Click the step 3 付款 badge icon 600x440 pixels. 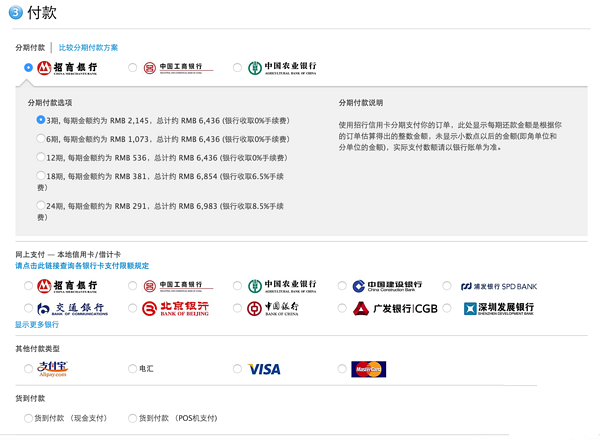click(x=16, y=12)
